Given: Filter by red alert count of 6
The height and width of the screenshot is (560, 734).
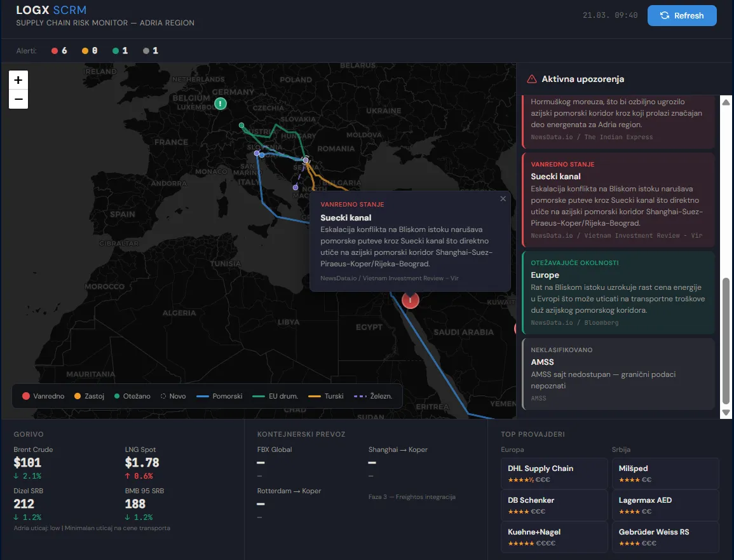Looking at the screenshot, I should (x=59, y=51).
